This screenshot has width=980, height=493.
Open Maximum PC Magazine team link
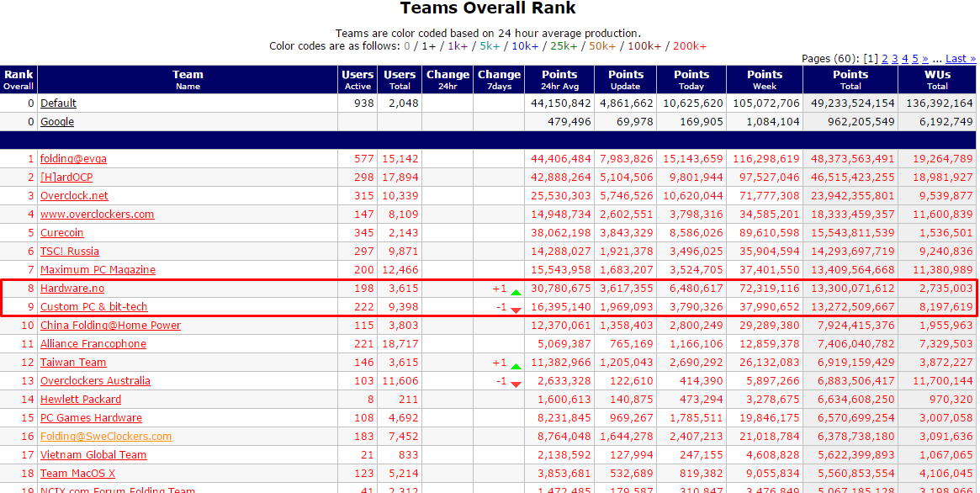[x=98, y=270]
